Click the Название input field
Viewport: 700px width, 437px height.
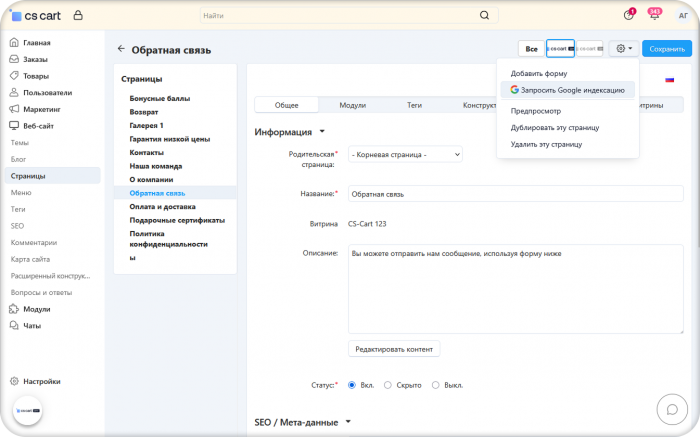click(x=516, y=194)
